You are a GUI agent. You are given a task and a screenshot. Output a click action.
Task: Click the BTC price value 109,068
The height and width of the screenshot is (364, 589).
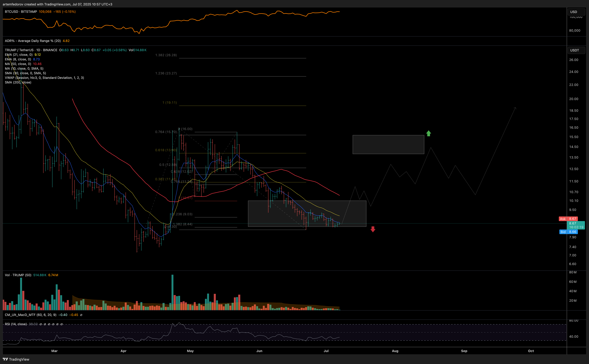click(x=45, y=12)
